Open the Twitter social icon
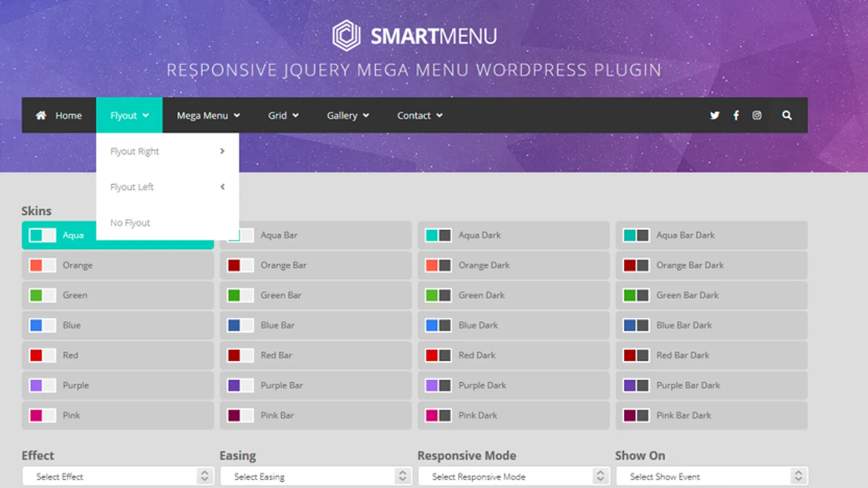This screenshot has width=868, height=488. [x=714, y=115]
